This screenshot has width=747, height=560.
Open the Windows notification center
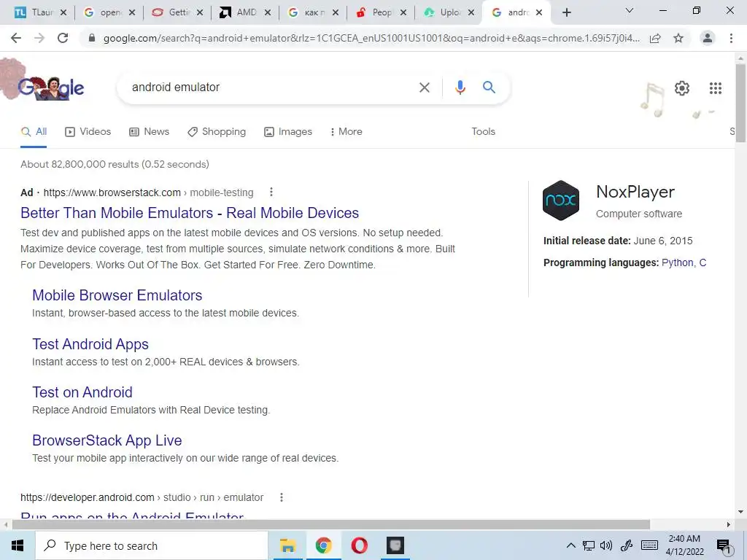724,547
